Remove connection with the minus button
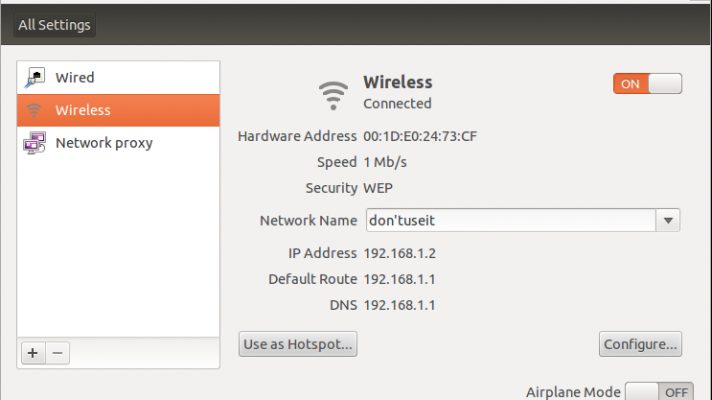Screen dimensions: 712x400 pyautogui.click(x=57, y=353)
